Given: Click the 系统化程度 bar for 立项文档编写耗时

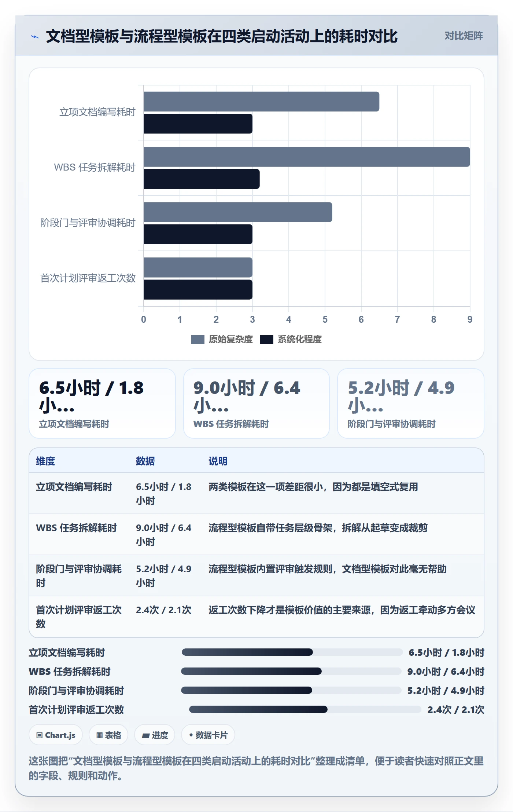Looking at the screenshot, I should click(x=198, y=124).
